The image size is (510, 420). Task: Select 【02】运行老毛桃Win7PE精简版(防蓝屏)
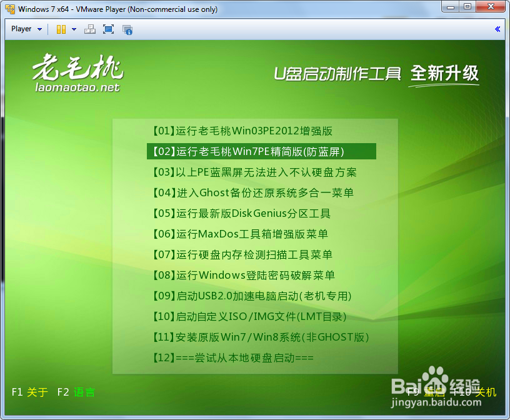pyautogui.click(x=261, y=151)
